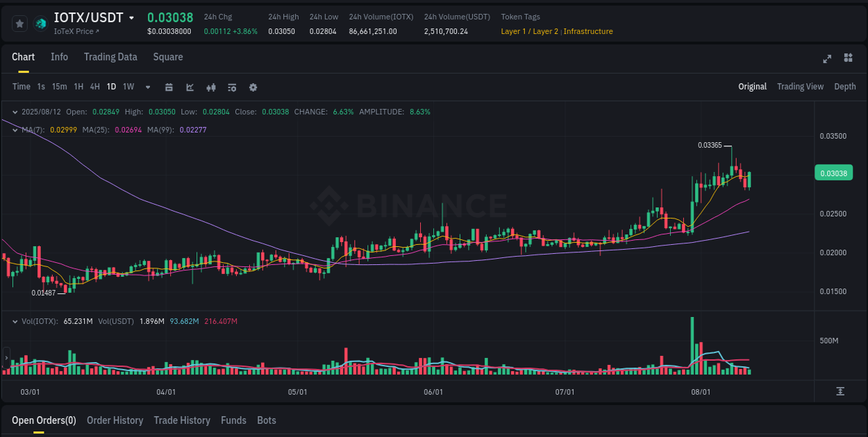Open the Layer 1 / Layer 2 token tag
Viewport: 868px width, 437px height.
click(x=530, y=31)
